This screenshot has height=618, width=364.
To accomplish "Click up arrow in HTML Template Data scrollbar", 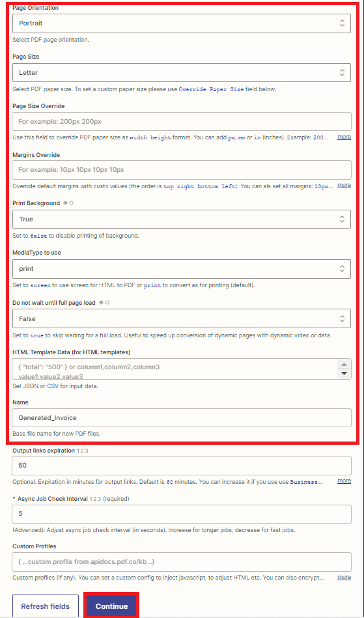I will [x=344, y=364].
